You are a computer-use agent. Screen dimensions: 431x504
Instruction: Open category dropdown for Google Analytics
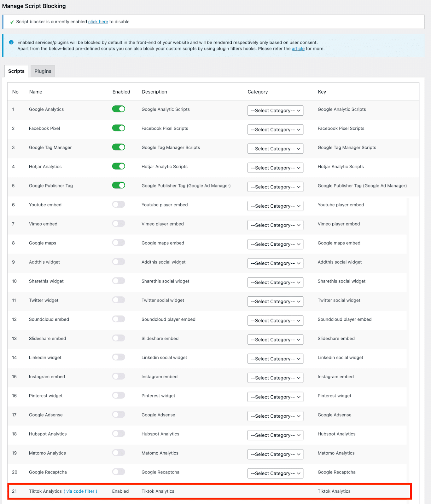click(275, 111)
